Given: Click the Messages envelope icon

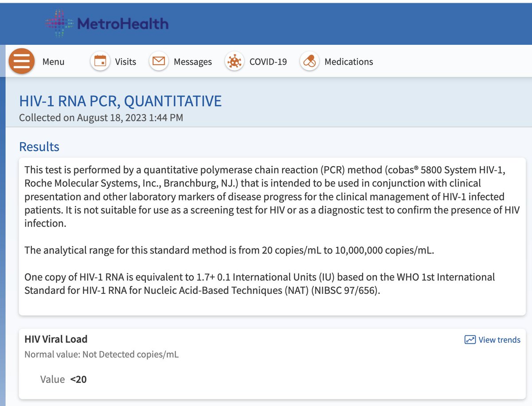Looking at the screenshot, I should tap(159, 61).
